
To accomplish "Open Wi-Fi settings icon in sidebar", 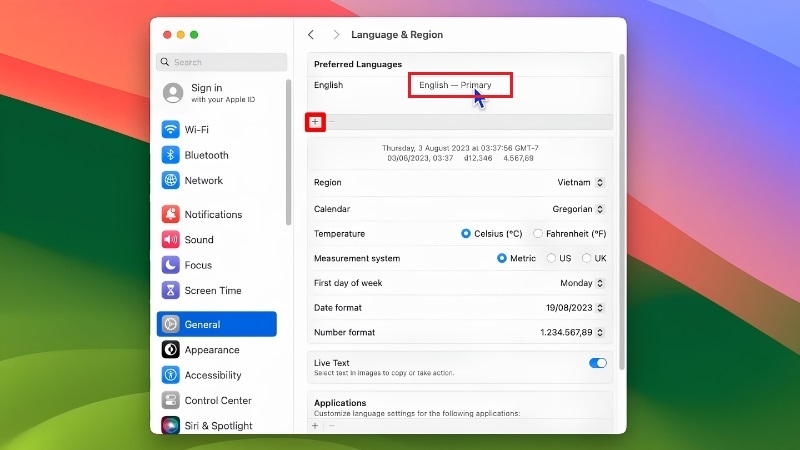I will 170,129.
